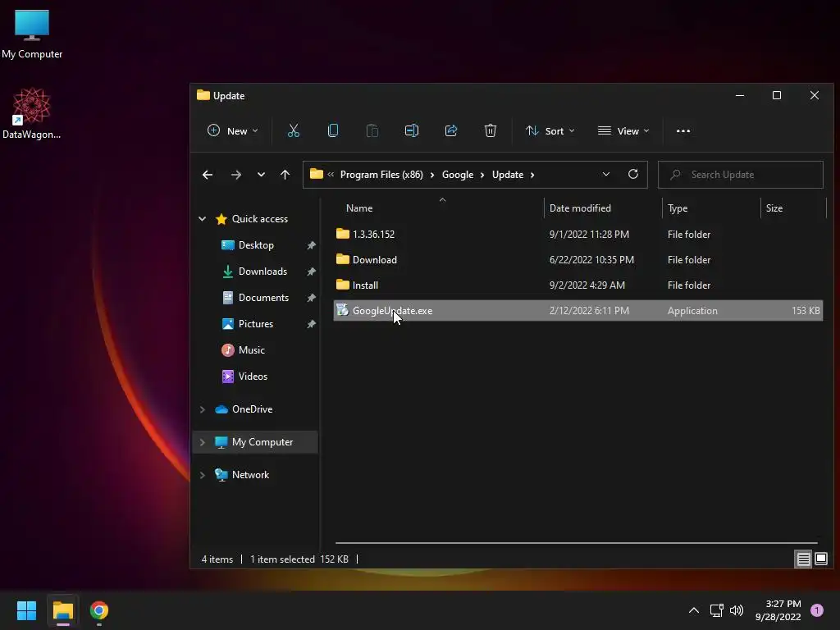
Task: Click the Copy icon in toolbar
Action: click(x=333, y=130)
